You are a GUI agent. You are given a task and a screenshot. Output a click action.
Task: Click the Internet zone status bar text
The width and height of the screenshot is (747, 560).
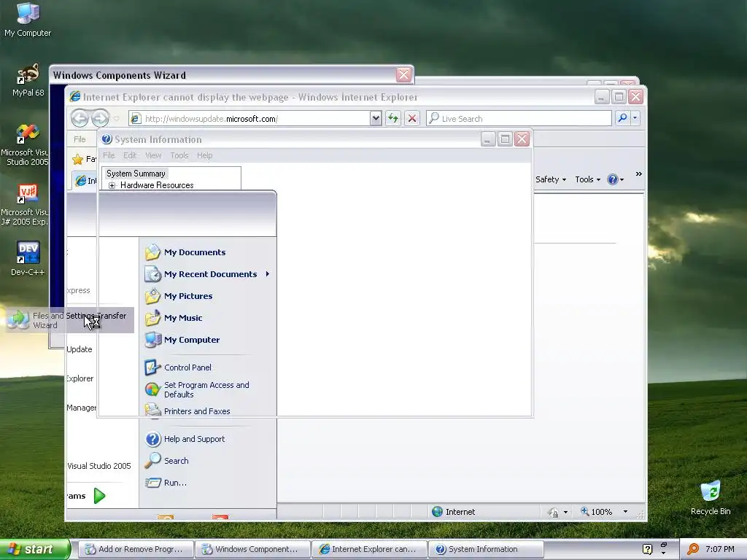[x=460, y=512]
